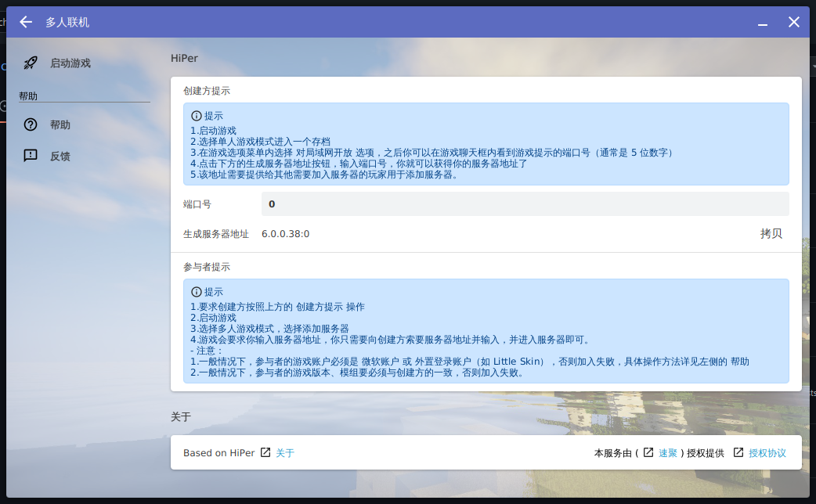Click external link icon before 速聚
The width and height of the screenshot is (816, 504).
648,452
